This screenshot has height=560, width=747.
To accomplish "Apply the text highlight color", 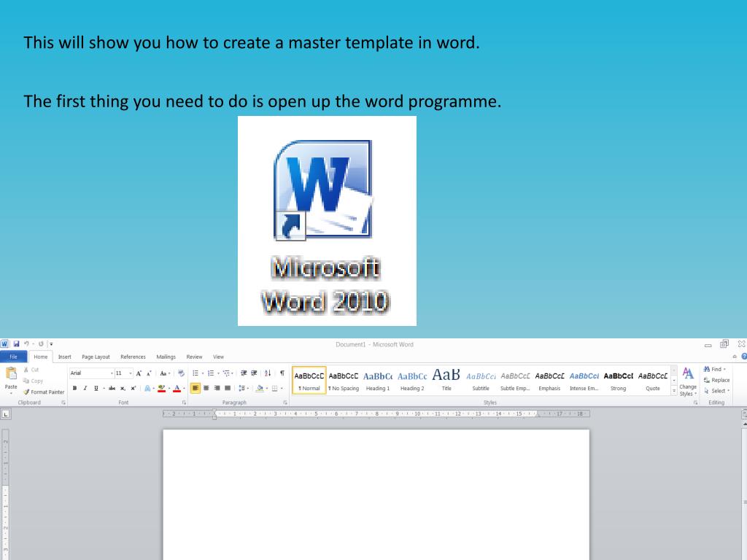I will 161,388.
